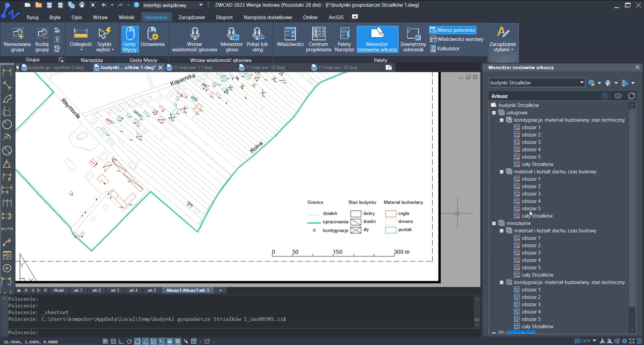Select the ark 3 layout tab
Viewport: 644px width, 345px height.
115,290
